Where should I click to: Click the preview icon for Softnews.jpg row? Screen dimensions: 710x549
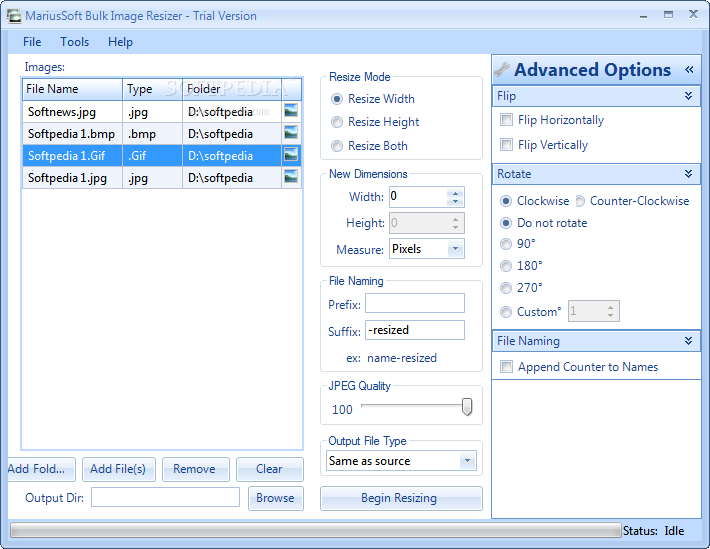pyautogui.click(x=291, y=111)
